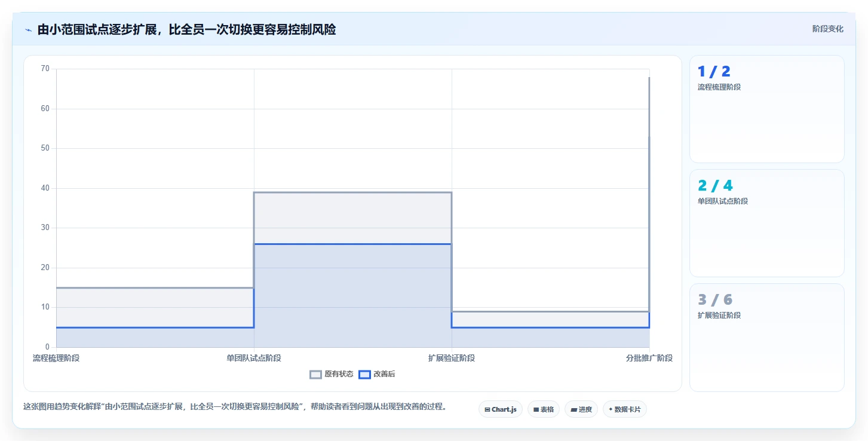This screenshot has height=441, width=868.
Task: Click the 改善后 legend text
Action: [384, 375]
